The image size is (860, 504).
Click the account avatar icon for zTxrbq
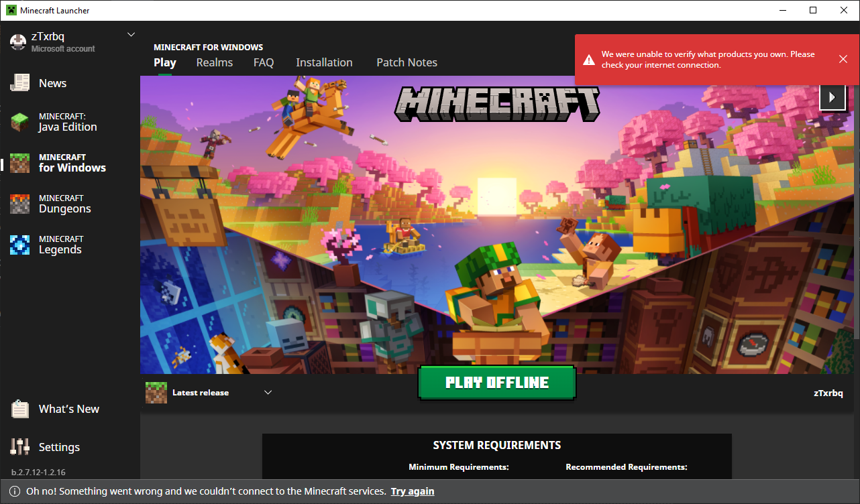(x=17, y=42)
